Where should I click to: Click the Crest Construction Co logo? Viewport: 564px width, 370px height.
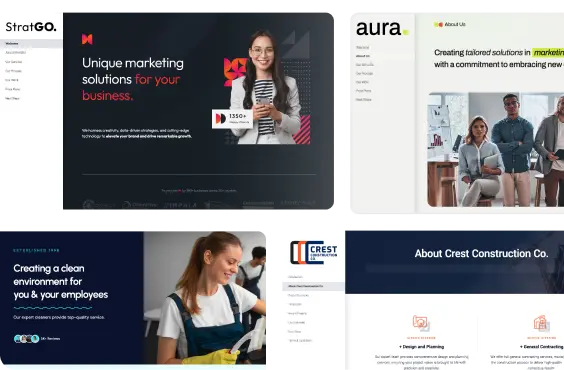pyautogui.click(x=314, y=252)
